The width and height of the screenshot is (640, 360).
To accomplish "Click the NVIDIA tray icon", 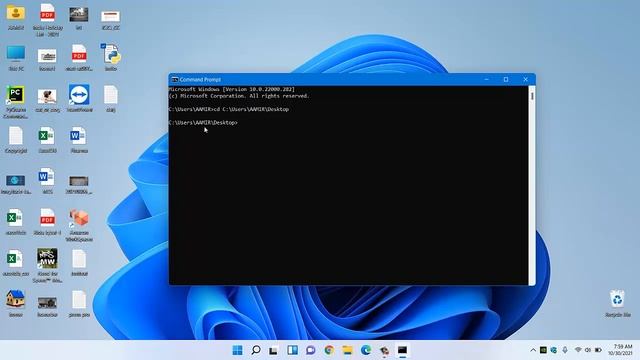I will [543, 350].
